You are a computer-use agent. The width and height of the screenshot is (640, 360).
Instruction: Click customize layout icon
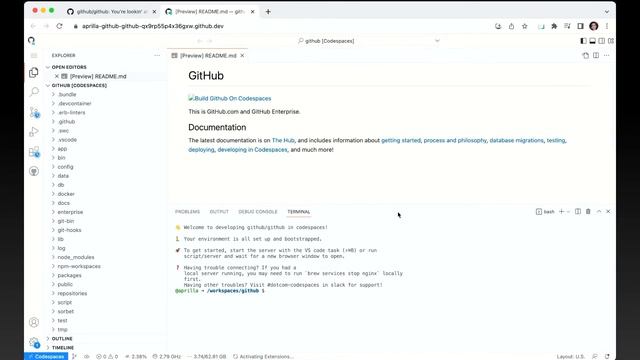click(611, 41)
